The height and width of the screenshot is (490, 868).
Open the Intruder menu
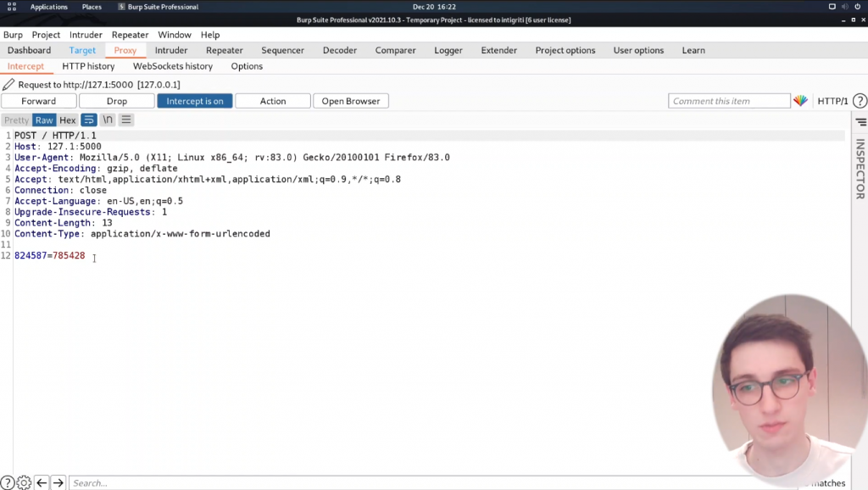(x=86, y=34)
